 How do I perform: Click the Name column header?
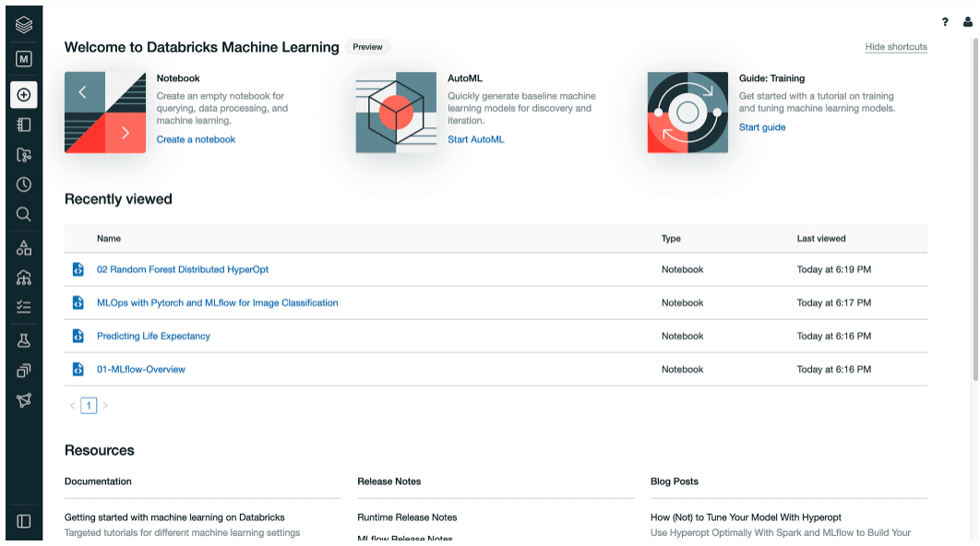pyautogui.click(x=109, y=239)
